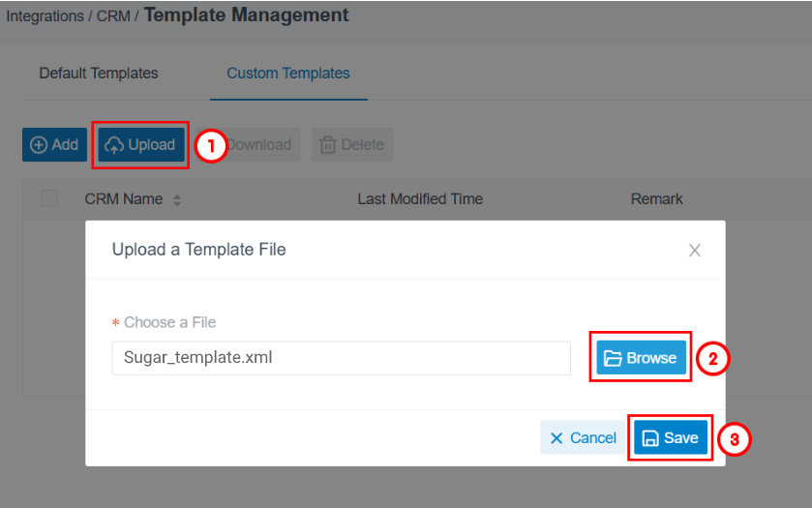The height and width of the screenshot is (508, 812).
Task: Go to Integrations in the breadcrumb
Action: (x=45, y=16)
